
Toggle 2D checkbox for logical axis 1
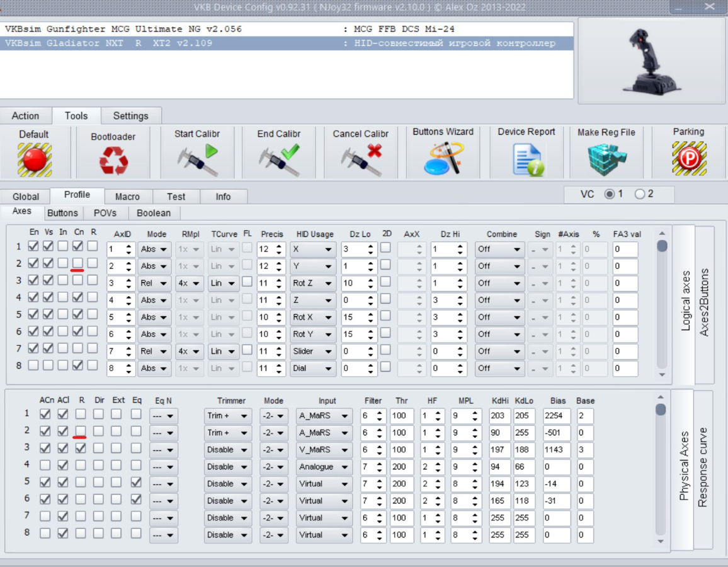click(x=385, y=248)
